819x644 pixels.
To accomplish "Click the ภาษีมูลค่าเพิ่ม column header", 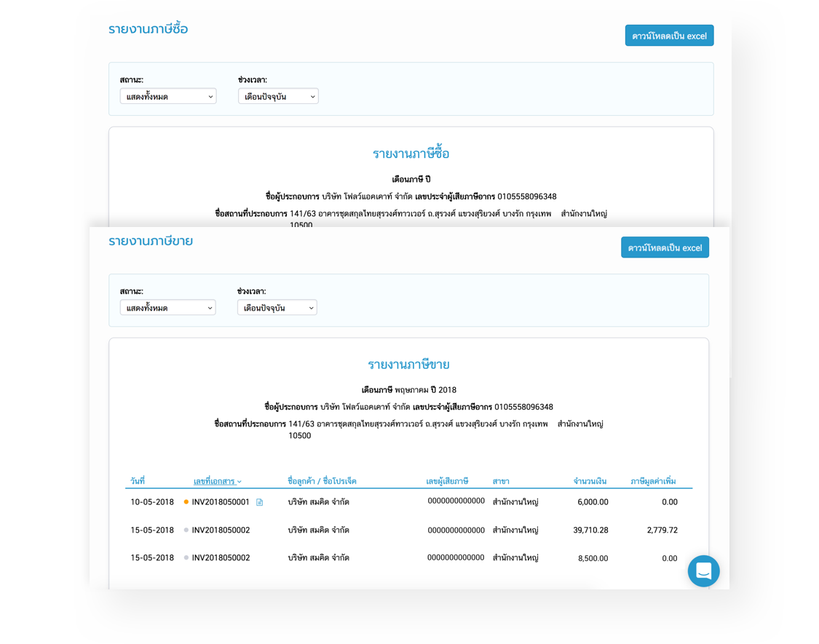I will click(654, 481).
